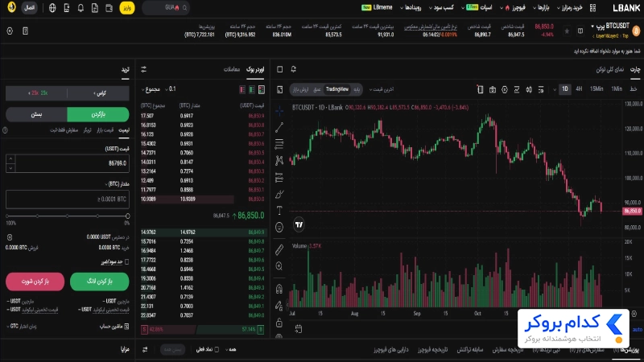
Task: Click the Open Long (باز کردن لانگ) button
Action: click(99, 281)
